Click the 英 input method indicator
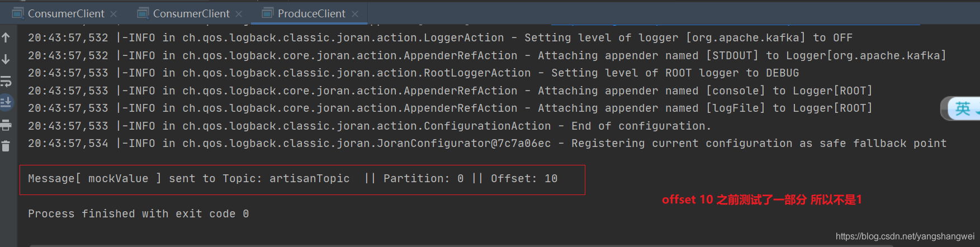Viewport: 980px width, 247px height. (x=962, y=108)
